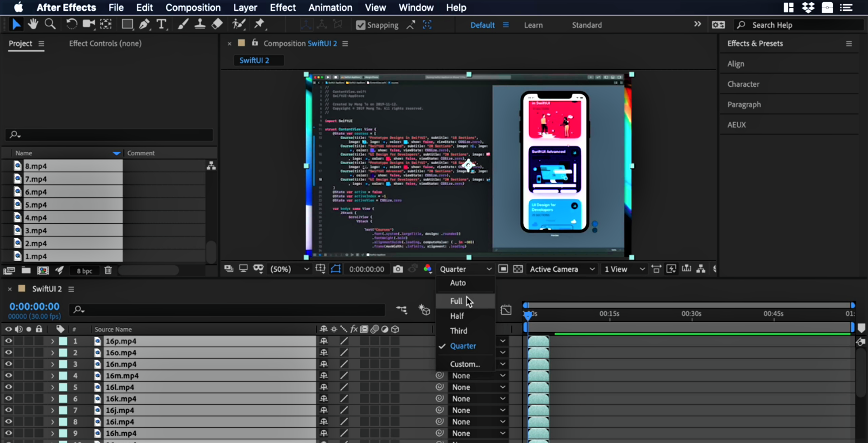Delete selected item with trash icon
This screenshot has width=868, height=443.
[108, 270]
